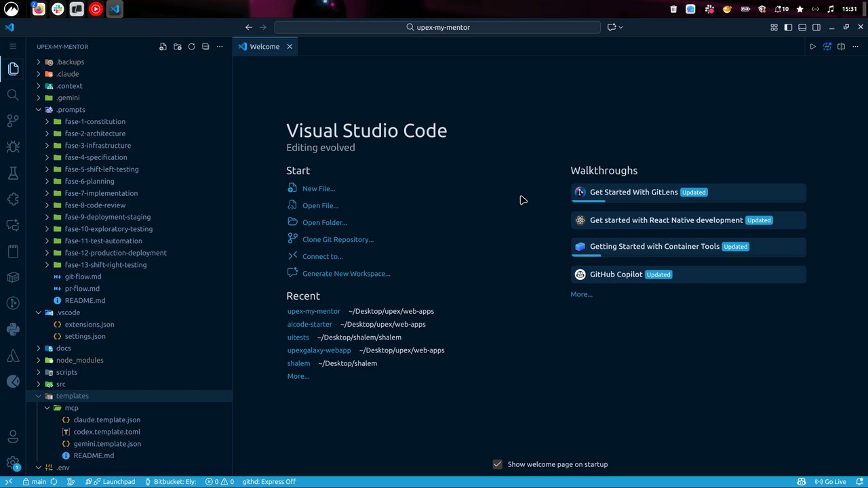Click githd: Express Off status item
The image size is (868, 488).
coord(269,482)
